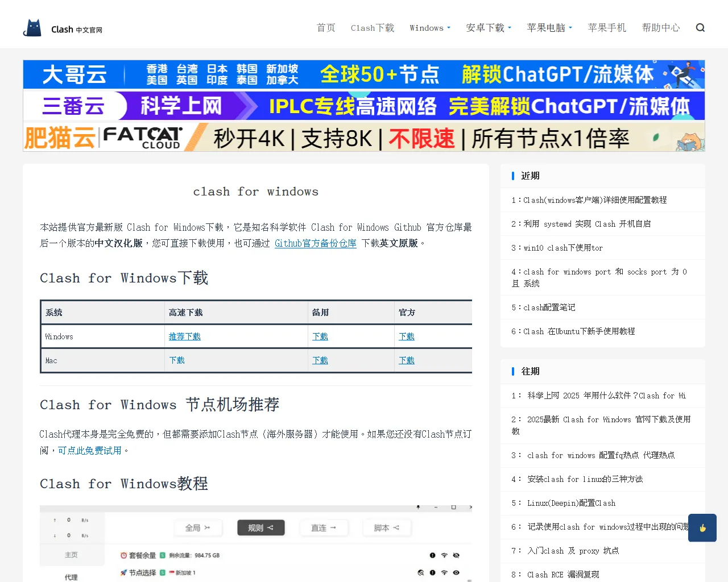The height and width of the screenshot is (582, 728).
Task: Click 推荐下载 link for Windows
Action: click(185, 336)
